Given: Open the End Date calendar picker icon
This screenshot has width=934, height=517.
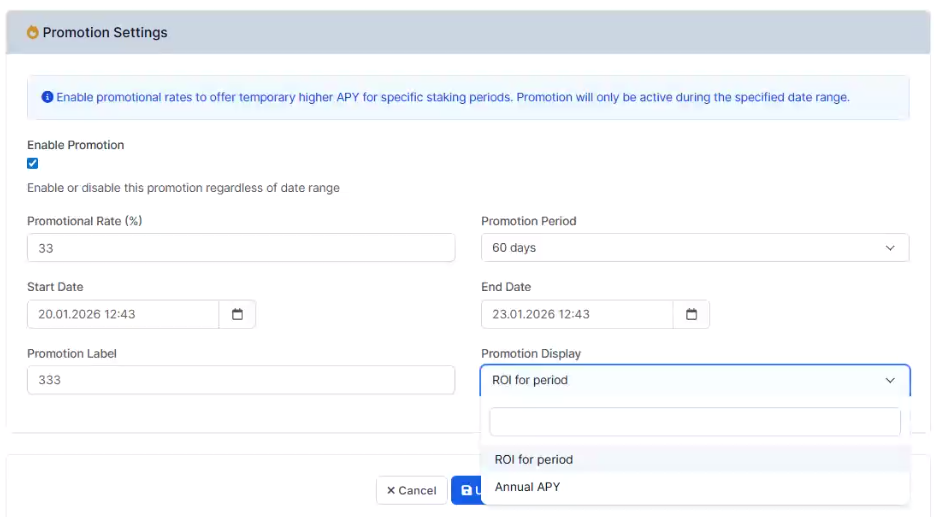Looking at the screenshot, I should 691,314.
